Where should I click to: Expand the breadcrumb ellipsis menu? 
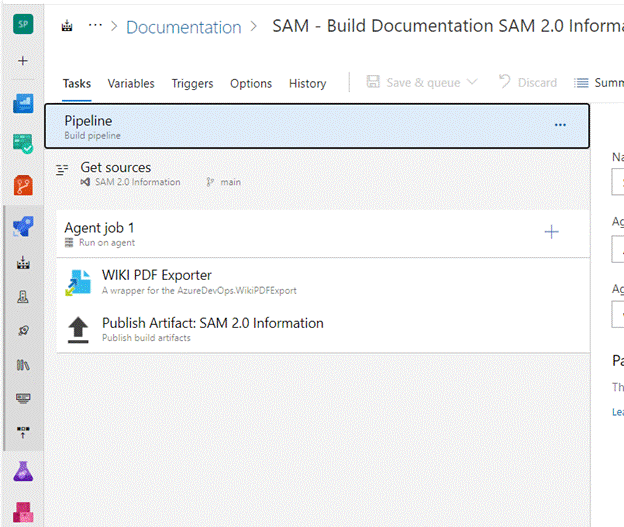(x=95, y=26)
